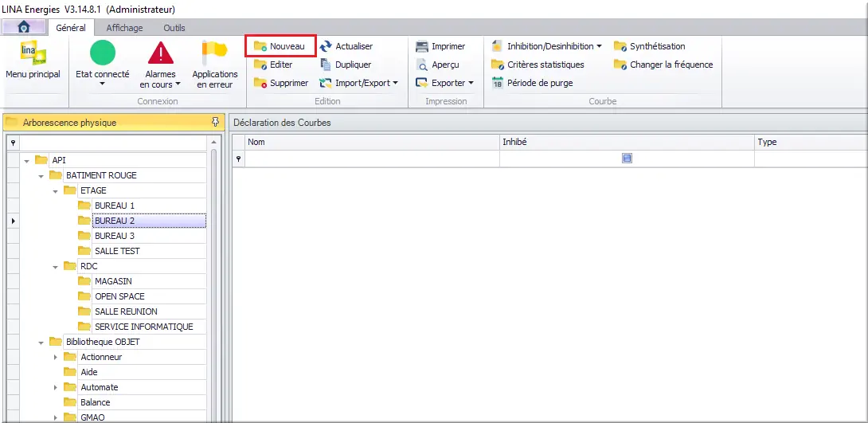The height and width of the screenshot is (423, 868).
Task: Click the Actualiser button label
Action: click(x=354, y=46)
